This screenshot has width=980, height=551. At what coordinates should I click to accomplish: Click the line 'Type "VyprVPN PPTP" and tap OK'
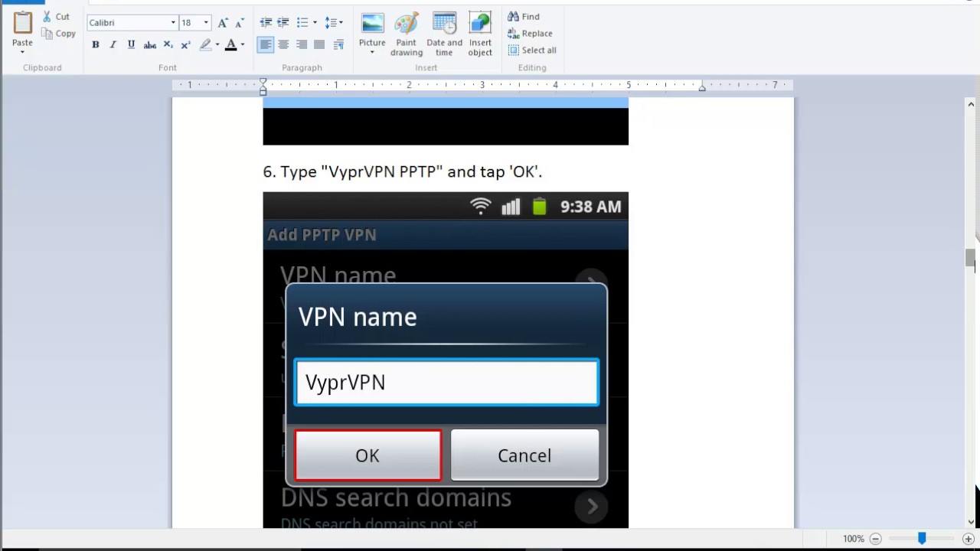(x=403, y=171)
